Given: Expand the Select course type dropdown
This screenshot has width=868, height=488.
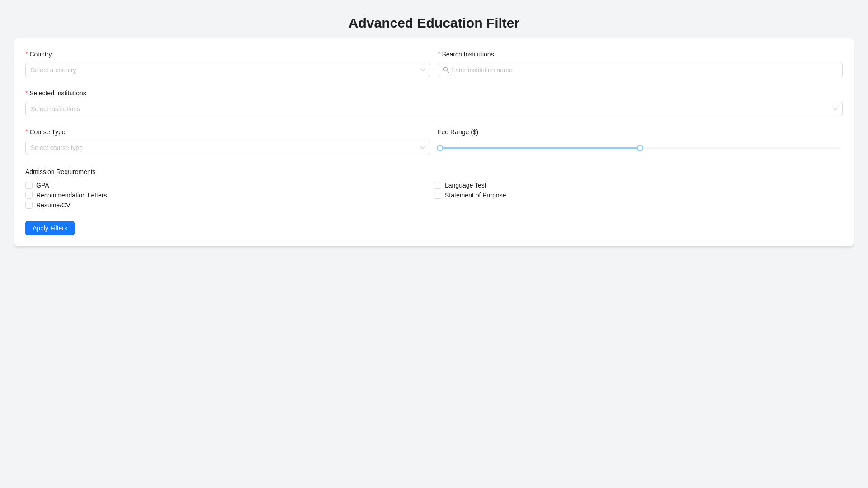Looking at the screenshot, I should pyautogui.click(x=222, y=148).
